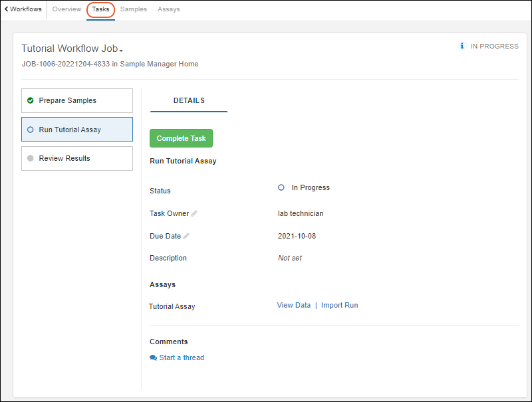The width and height of the screenshot is (532, 402).
Task: Go back to Workflows
Action: [x=23, y=9]
